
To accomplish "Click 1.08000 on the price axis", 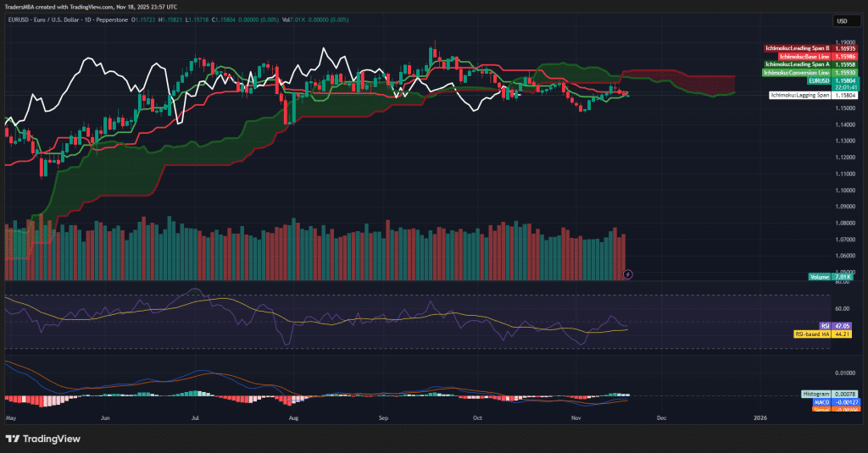I will click(845, 224).
